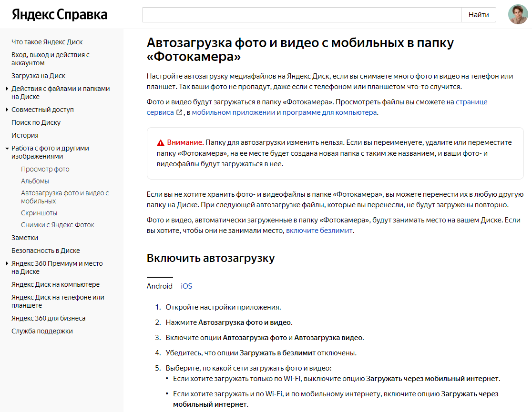Focus the help search input field
532x412 pixels.
pyautogui.click(x=302, y=15)
